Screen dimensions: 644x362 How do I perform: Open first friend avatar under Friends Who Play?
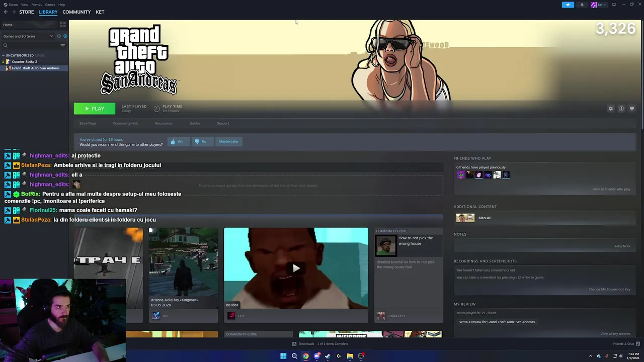click(x=461, y=175)
